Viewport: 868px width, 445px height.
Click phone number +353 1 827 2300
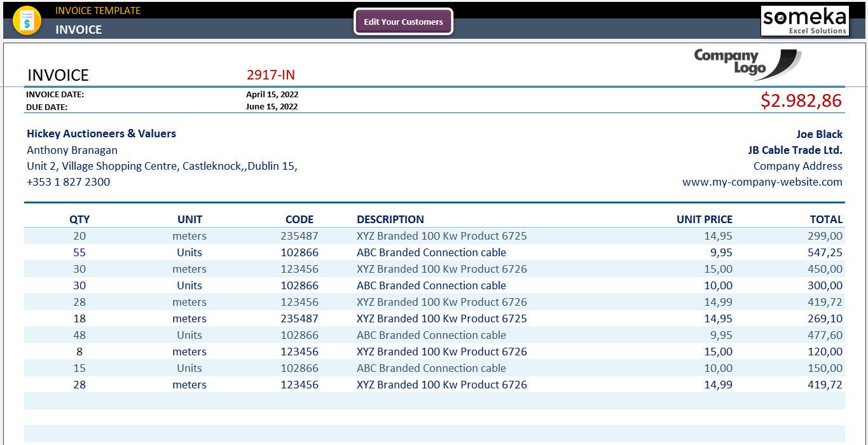coord(68,182)
